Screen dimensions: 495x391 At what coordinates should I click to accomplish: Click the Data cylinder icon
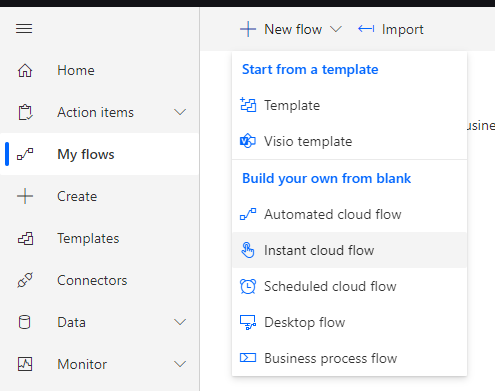(24, 322)
